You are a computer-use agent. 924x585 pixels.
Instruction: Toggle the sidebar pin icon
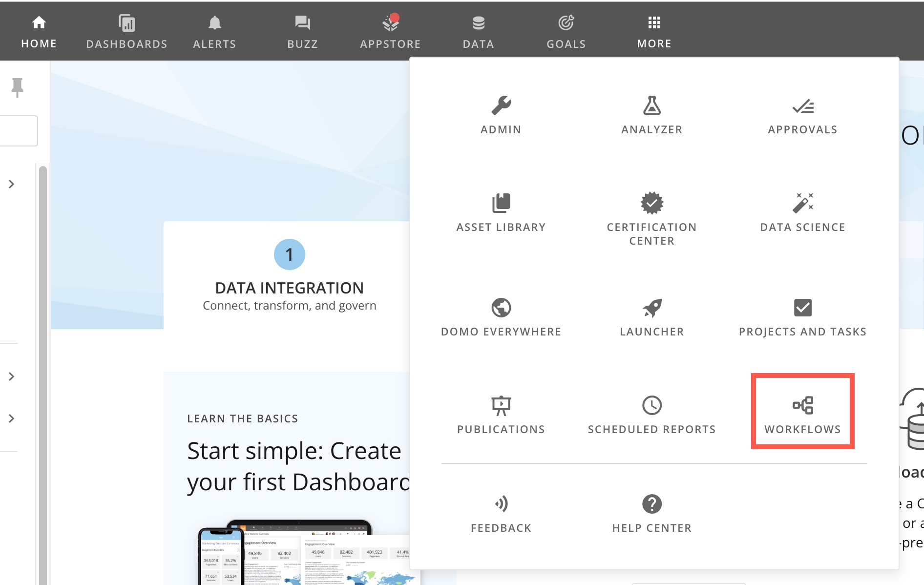(17, 87)
